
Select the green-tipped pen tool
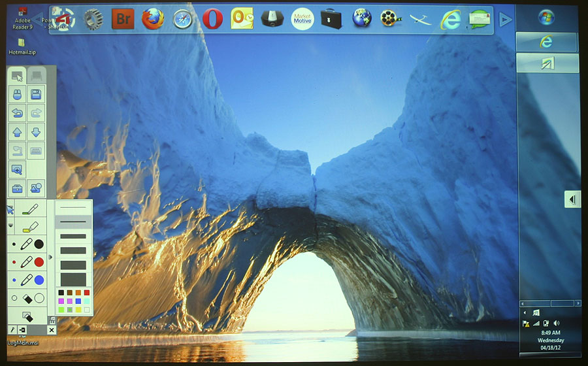(x=30, y=209)
